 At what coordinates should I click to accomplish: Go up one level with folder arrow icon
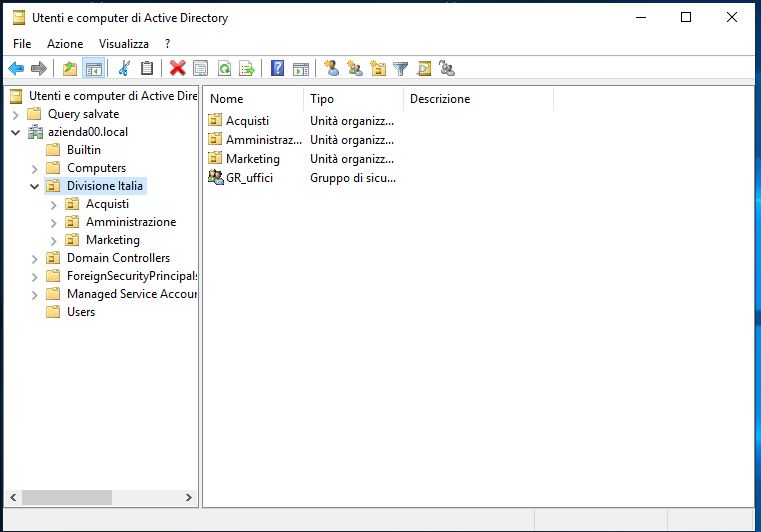pyautogui.click(x=70, y=68)
